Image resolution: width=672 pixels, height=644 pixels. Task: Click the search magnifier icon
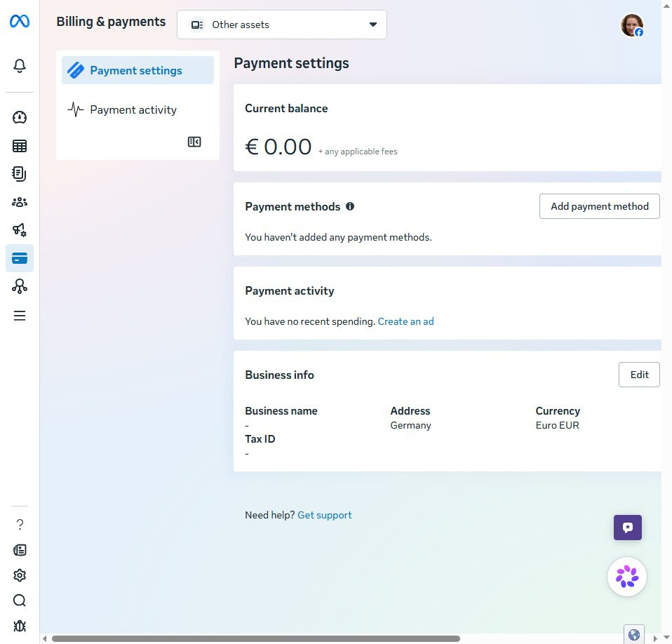(20, 601)
